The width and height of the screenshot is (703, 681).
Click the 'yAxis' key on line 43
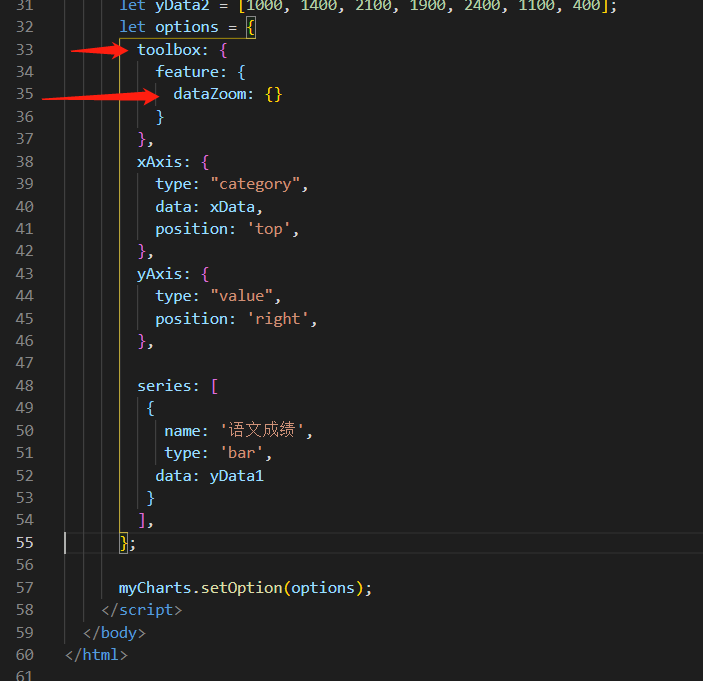tap(160, 274)
